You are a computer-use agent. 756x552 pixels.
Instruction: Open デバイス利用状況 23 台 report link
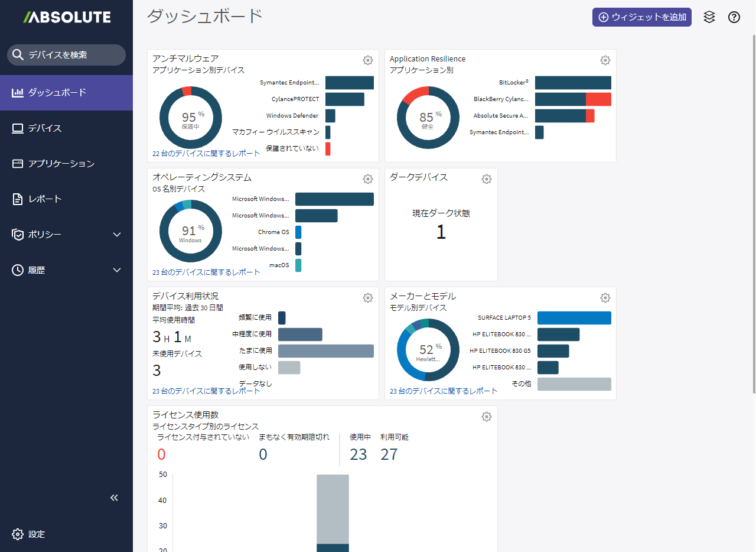(x=206, y=391)
